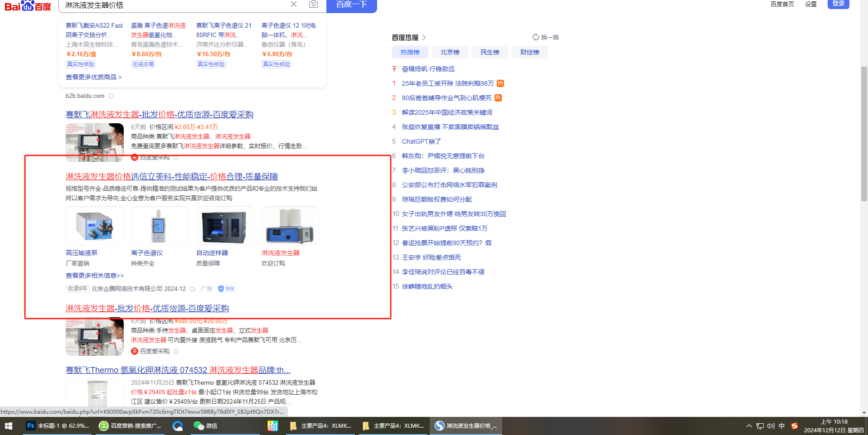Open the taskbar clock showing 上午 10:18

tap(834, 426)
